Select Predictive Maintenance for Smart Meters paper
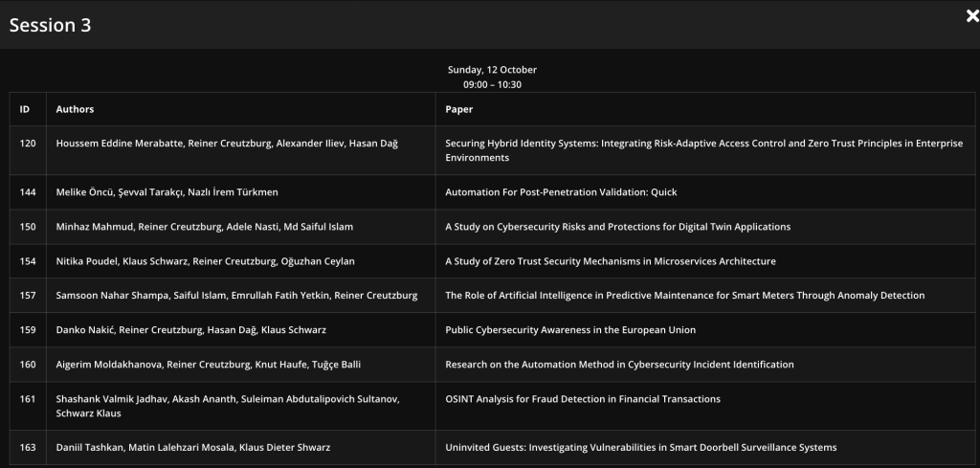This screenshot has width=980, height=468. coord(684,296)
